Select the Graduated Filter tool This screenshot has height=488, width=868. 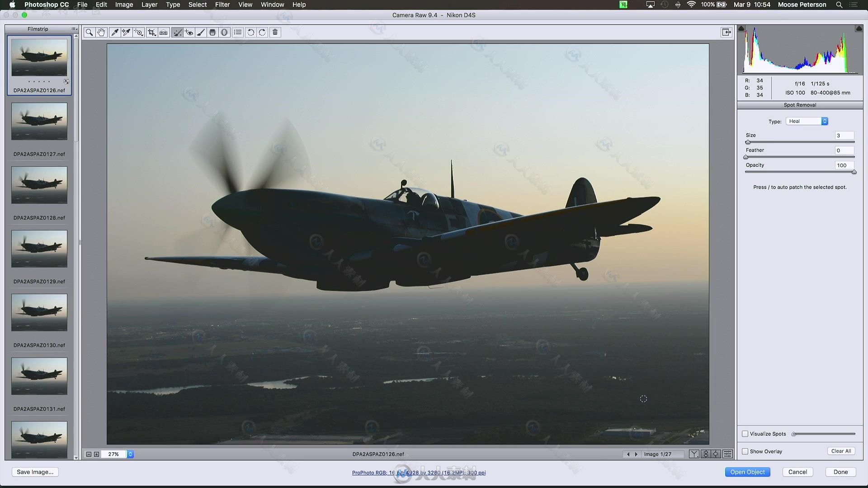click(x=212, y=33)
